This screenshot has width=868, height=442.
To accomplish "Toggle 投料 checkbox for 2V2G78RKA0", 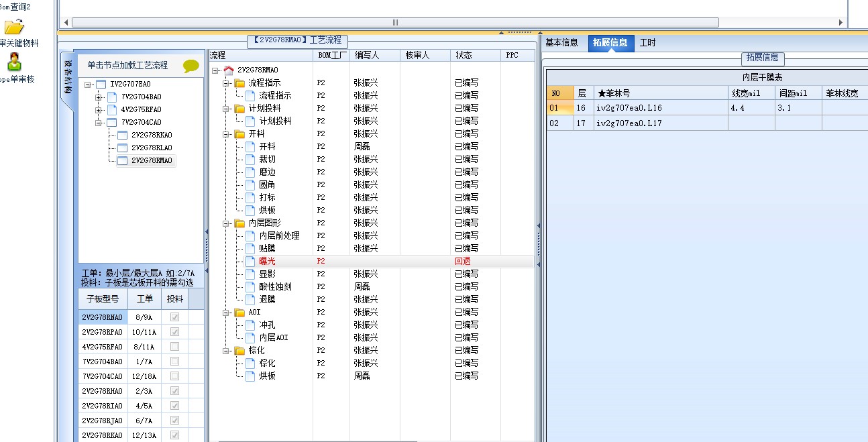I will (174, 435).
